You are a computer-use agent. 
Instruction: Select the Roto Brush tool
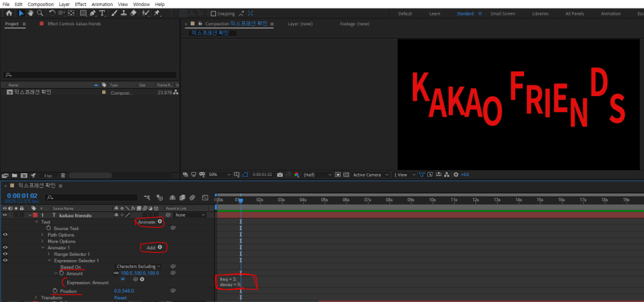tap(145, 13)
